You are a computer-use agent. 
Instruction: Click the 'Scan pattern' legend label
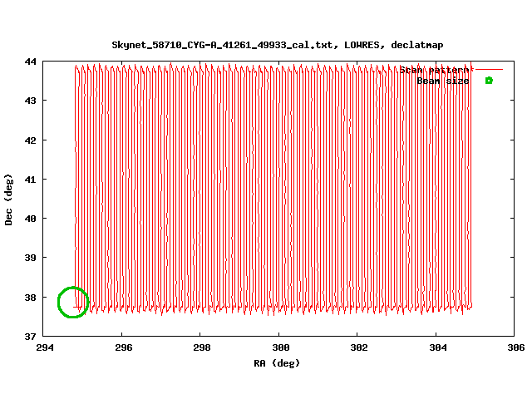click(434, 70)
